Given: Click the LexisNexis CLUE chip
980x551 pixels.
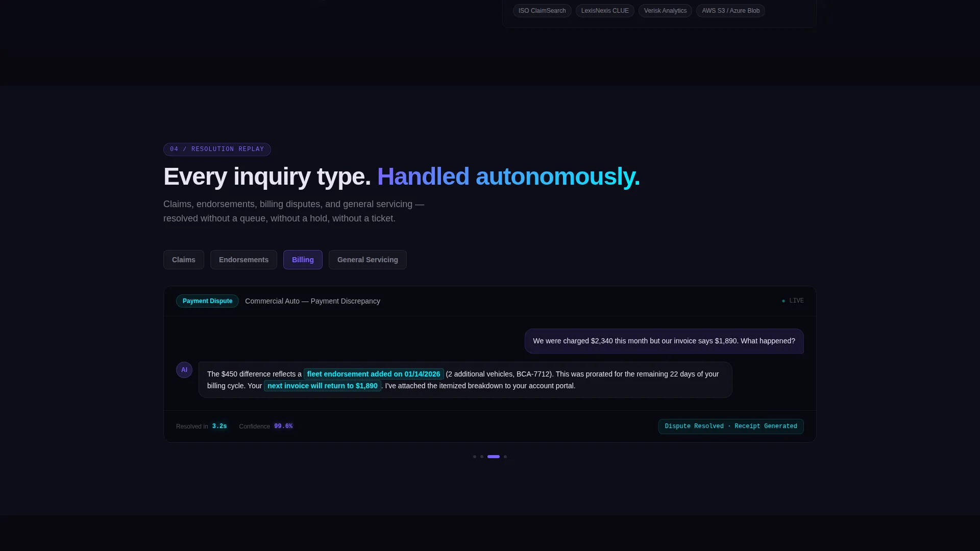Looking at the screenshot, I should pos(605,11).
